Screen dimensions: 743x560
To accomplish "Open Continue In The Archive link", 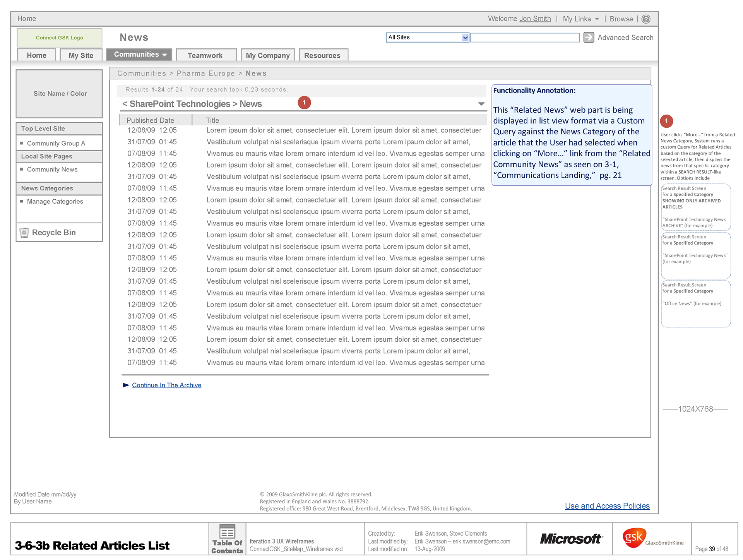I will (x=166, y=385).
